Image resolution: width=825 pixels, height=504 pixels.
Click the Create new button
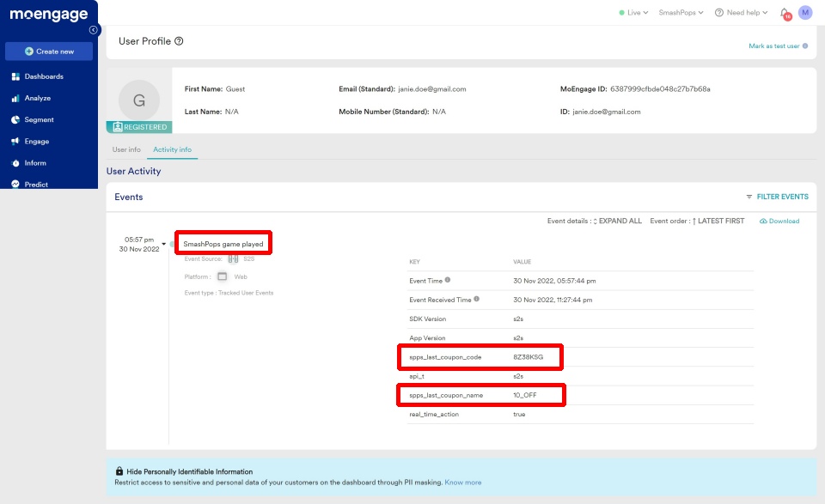49,52
